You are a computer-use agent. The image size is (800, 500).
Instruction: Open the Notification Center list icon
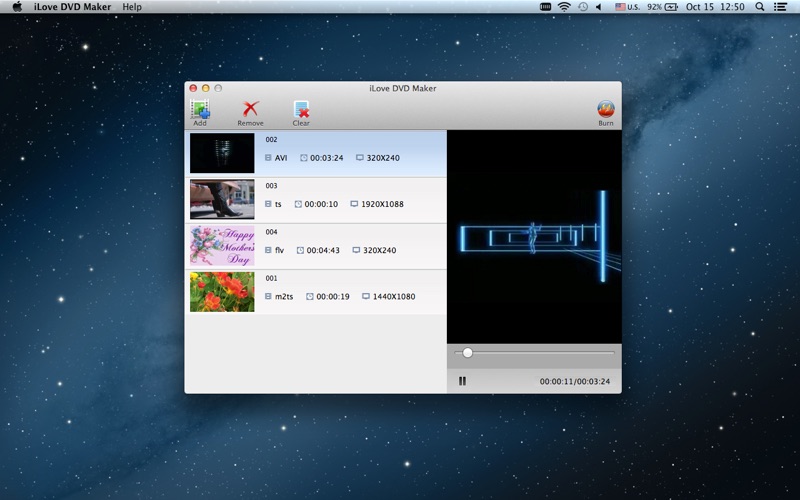780,7
